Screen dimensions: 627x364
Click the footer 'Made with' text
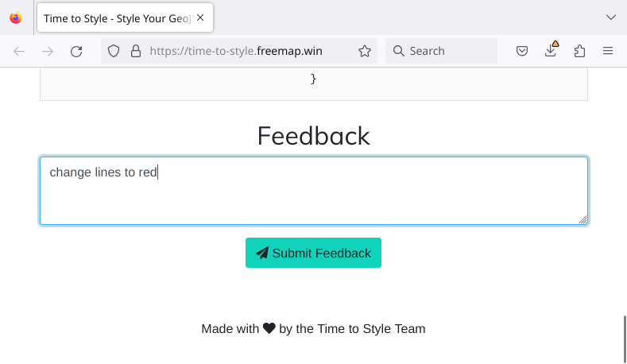[x=230, y=329]
